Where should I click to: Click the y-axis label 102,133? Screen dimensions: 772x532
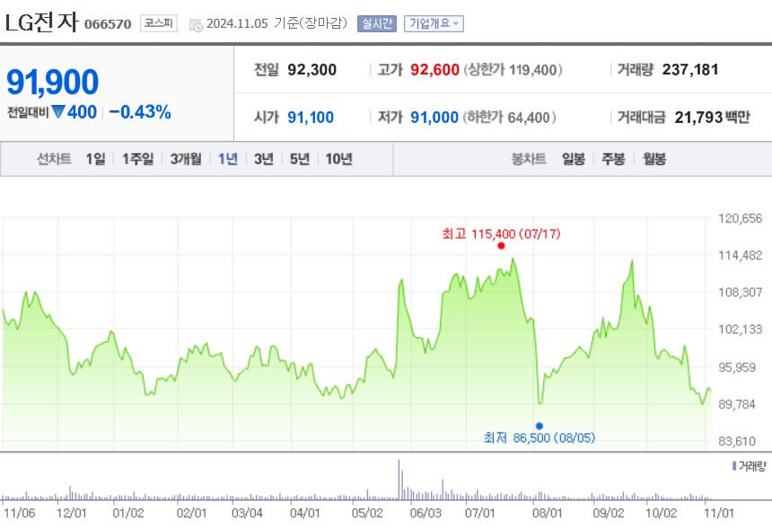pyautogui.click(x=740, y=329)
